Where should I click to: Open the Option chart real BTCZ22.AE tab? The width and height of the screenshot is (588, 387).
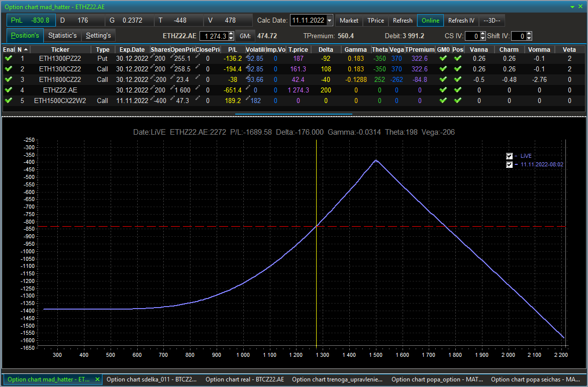[x=245, y=379]
